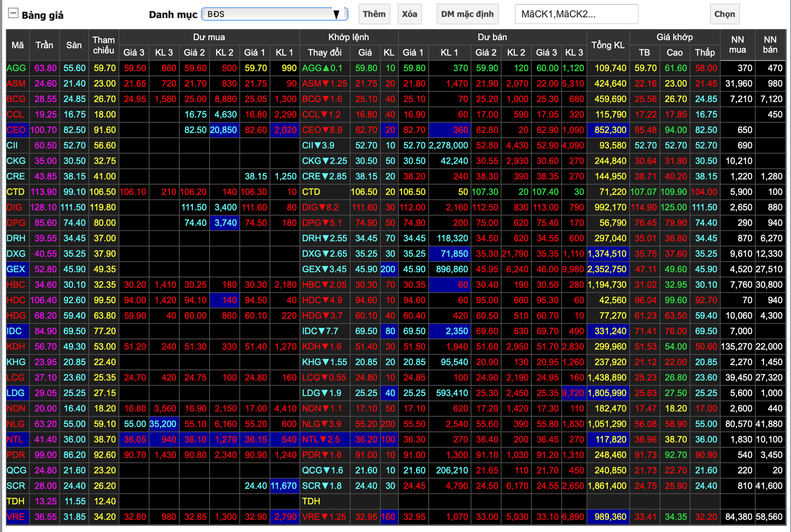Select the TDH stock code
The height and width of the screenshot is (532, 791).
coord(16,501)
